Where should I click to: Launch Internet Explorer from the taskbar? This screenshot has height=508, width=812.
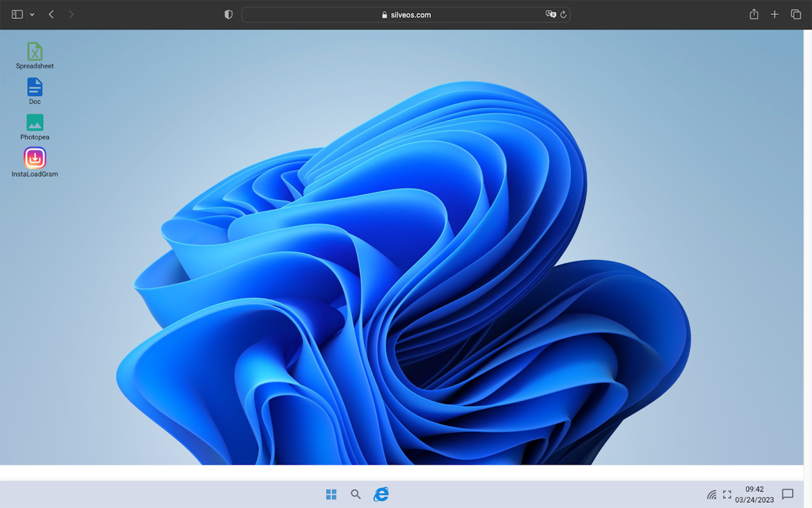pos(382,494)
